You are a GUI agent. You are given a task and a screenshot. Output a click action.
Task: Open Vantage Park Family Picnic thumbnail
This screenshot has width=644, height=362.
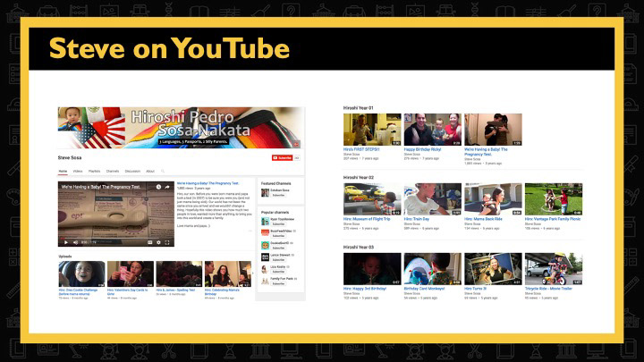(554, 199)
